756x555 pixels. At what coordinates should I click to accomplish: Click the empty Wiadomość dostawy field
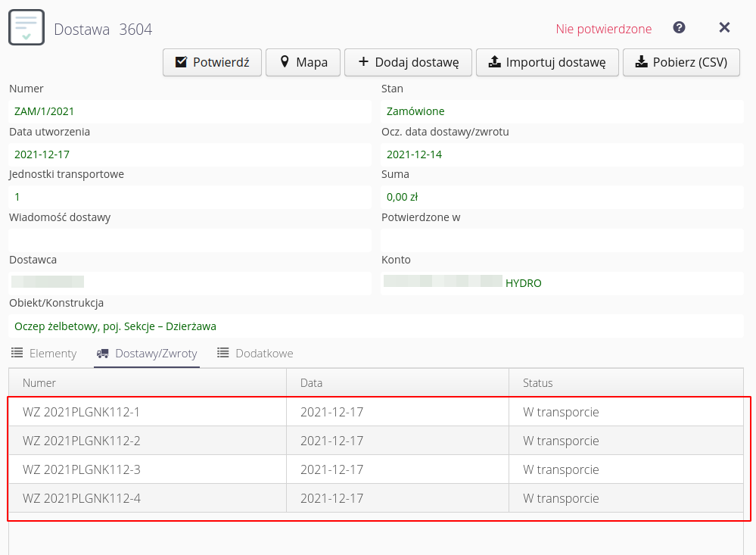point(189,239)
